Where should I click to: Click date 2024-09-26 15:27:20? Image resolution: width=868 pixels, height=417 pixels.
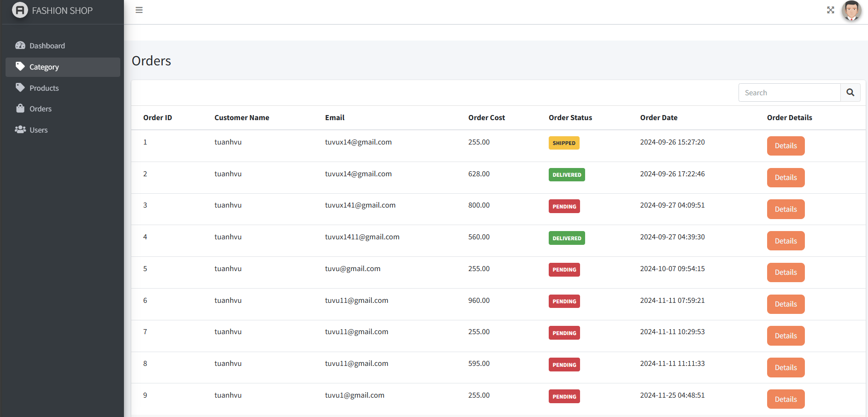point(673,142)
